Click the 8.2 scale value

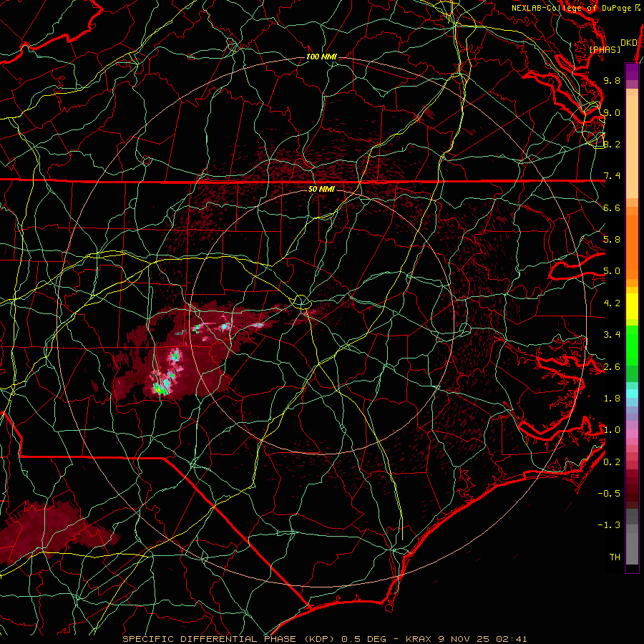pos(612,144)
